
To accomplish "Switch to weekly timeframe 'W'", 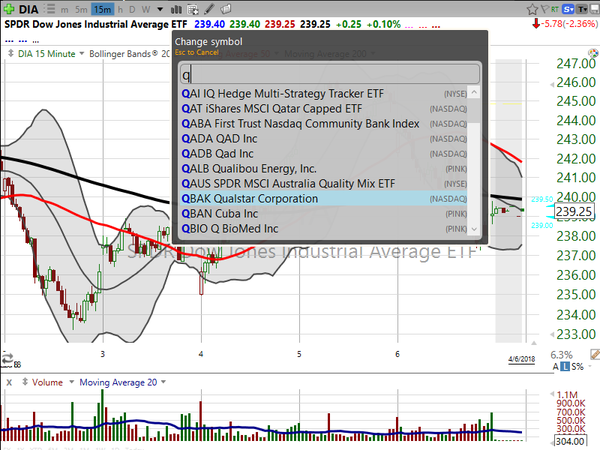I will [146, 9].
